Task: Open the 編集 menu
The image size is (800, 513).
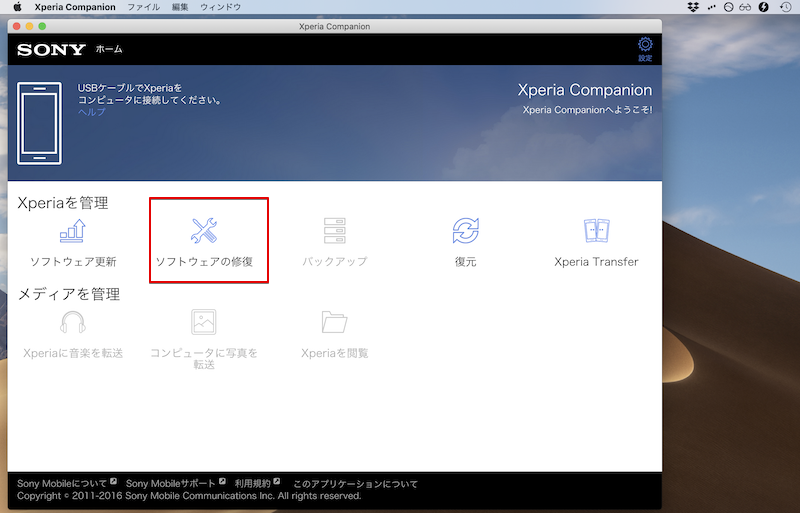Action: point(180,7)
